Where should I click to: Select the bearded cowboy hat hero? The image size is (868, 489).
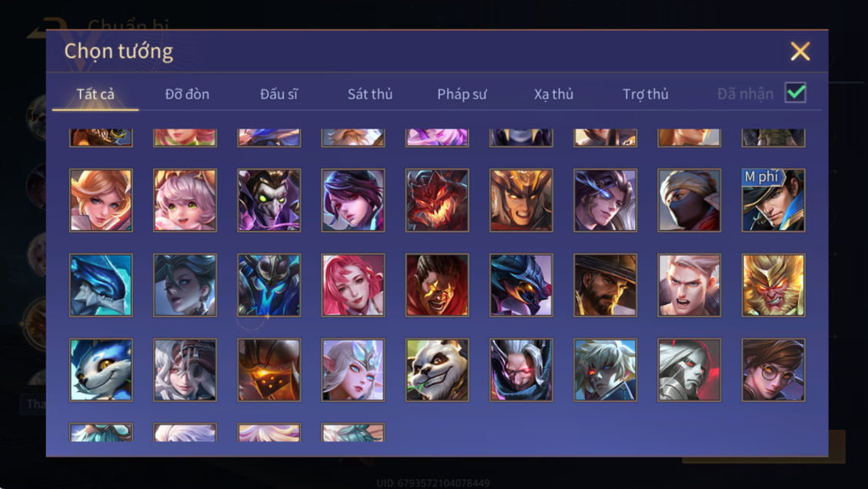(x=605, y=285)
